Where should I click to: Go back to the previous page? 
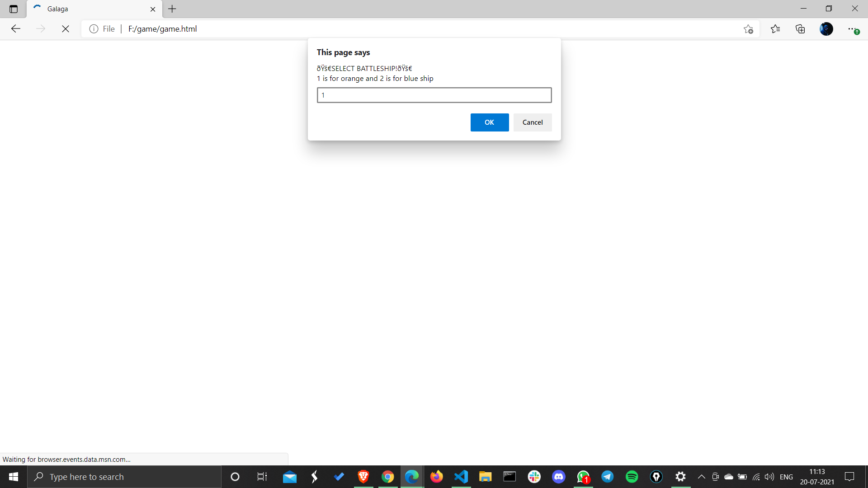click(16, 29)
